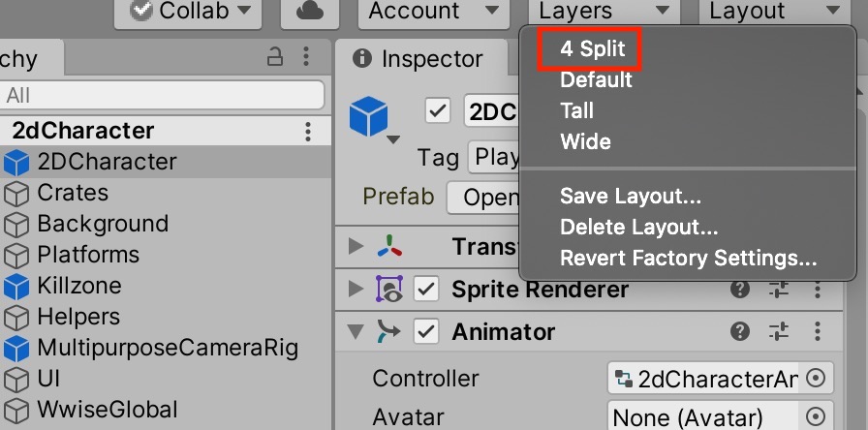Viewport: 868px width, 430px height.
Task: Open the 2dCharacter scene options menu
Action: tap(308, 132)
